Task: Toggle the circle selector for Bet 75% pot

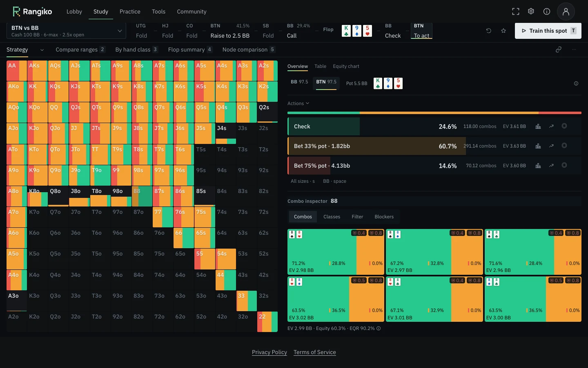Action: pyautogui.click(x=564, y=165)
